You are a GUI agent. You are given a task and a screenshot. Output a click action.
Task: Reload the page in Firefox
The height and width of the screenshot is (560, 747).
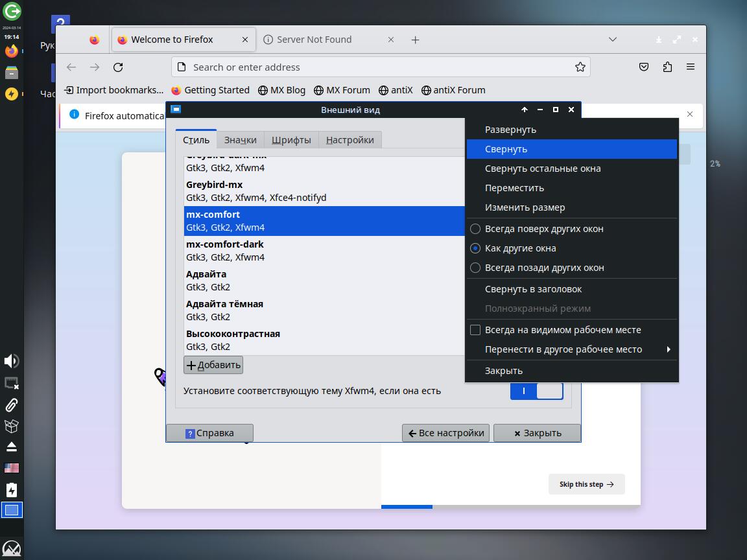118,67
